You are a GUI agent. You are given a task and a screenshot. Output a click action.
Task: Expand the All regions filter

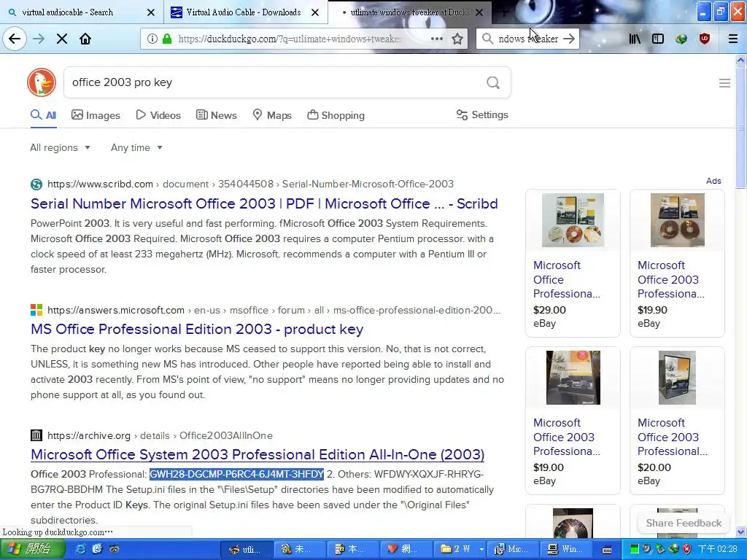tap(60, 147)
